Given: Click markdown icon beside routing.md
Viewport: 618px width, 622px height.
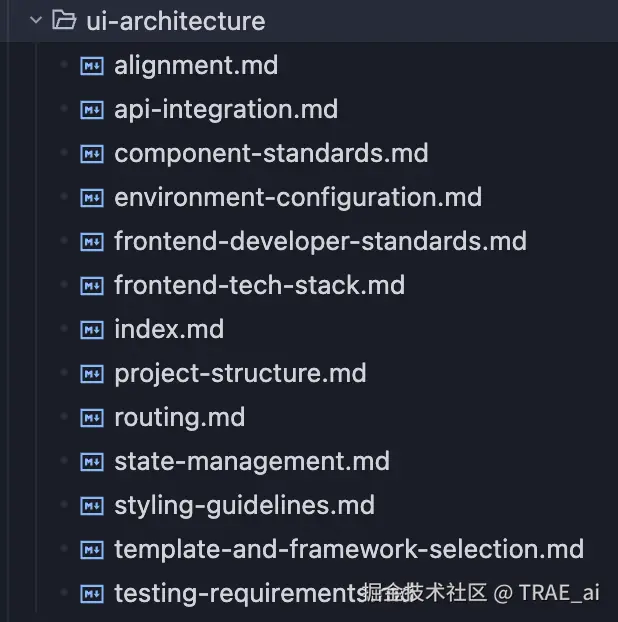Looking at the screenshot, I should click(92, 418).
